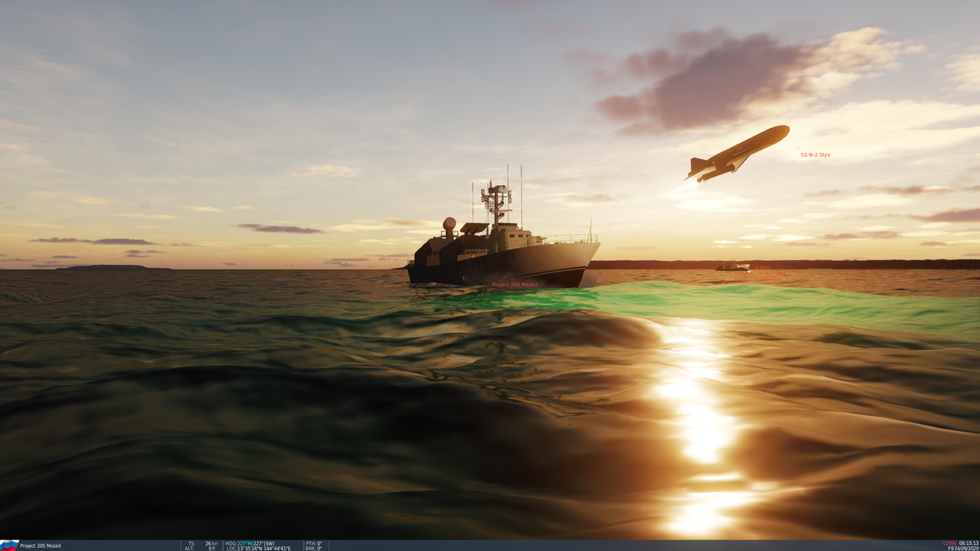The height and width of the screenshot is (551, 980).
Task: Select the mission clock showing 06:15:13
Action: pos(968,543)
